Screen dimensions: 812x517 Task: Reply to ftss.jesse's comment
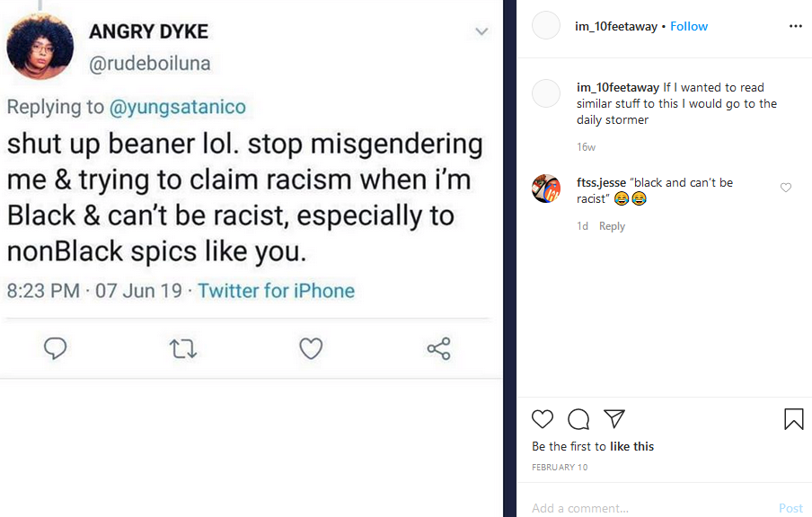(x=612, y=226)
